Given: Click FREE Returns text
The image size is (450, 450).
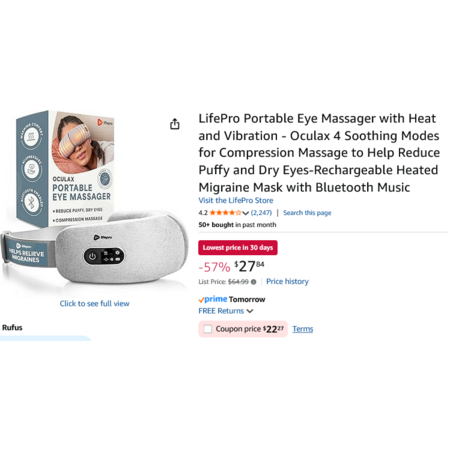Looking at the screenshot, I should click(x=221, y=311).
